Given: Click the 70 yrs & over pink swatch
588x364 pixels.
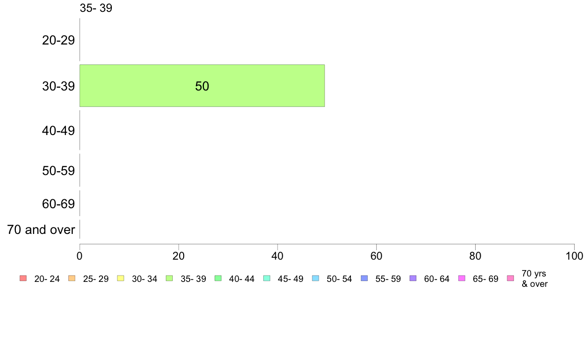Looking at the screenshot, I should (511, 278).
